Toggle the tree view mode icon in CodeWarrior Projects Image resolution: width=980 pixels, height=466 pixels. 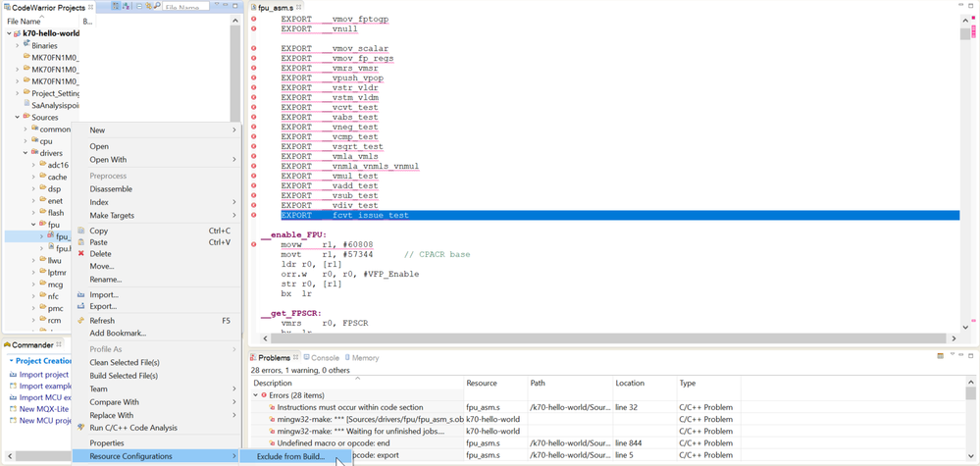pyautogui.click(x=116, y=6)
